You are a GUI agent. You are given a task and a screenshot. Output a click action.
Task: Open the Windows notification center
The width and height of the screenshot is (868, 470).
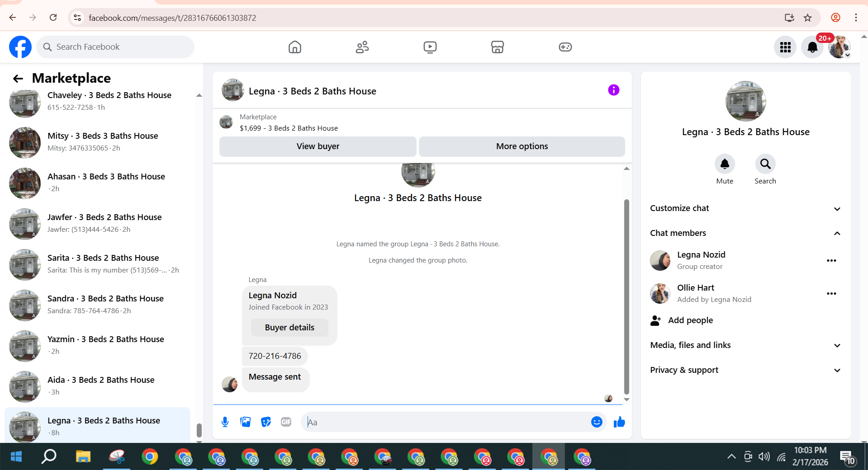pyautogui.click(x=847, y=458)
